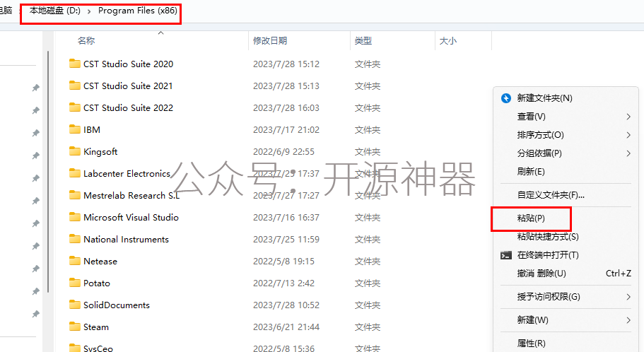The width and height of the screenshot is (644, 352).
Task: Click the Labcenter Electronics folder icon
Action: click(75, 173)
